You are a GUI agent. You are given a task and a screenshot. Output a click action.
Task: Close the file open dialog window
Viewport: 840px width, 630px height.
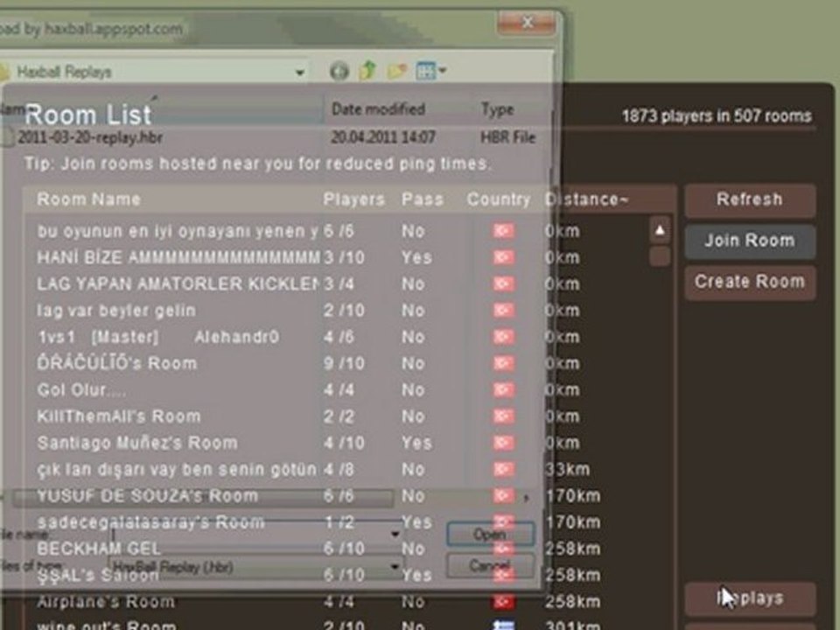click(527, 23)
